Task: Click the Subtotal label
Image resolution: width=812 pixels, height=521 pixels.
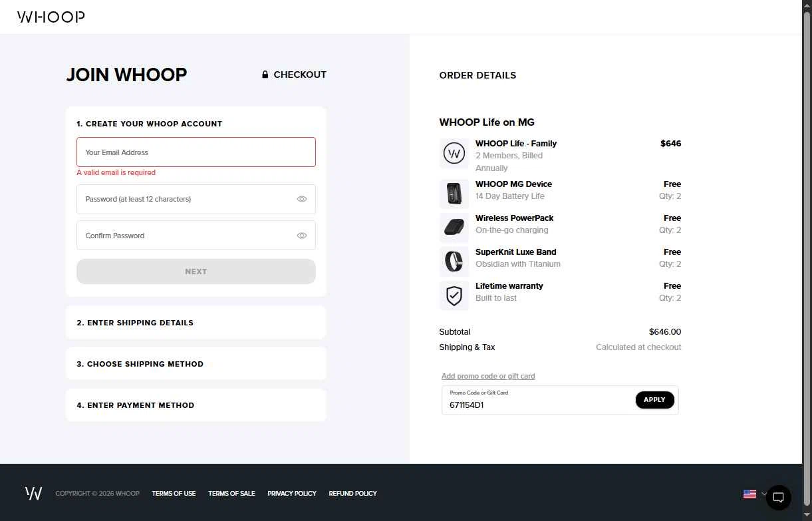Action: [x=455, y=332]
